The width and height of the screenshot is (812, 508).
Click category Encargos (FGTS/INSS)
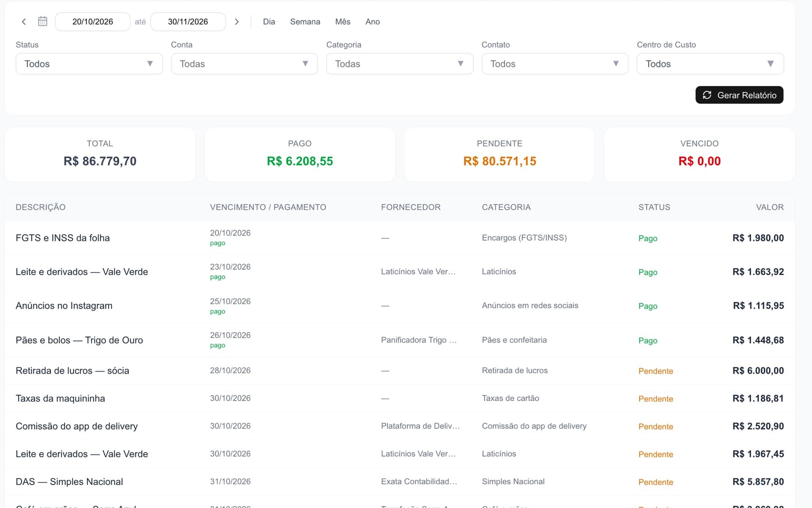point(524,238)
